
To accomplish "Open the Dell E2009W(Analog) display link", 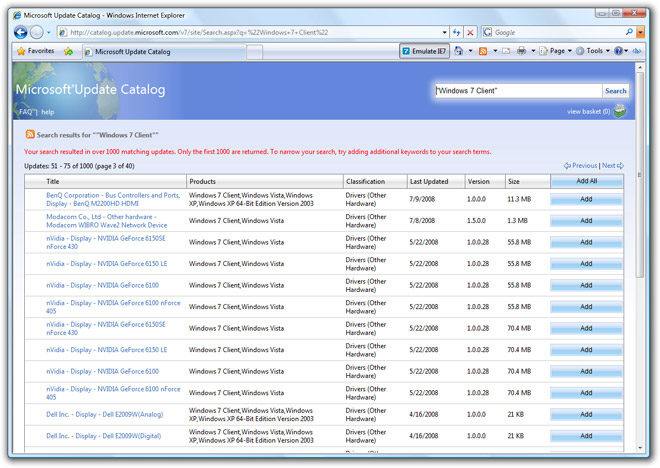I will (x=104, y=414).
